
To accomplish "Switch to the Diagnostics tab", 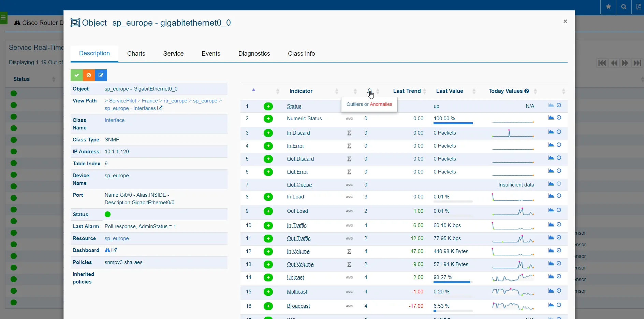I will pos(254,54).
